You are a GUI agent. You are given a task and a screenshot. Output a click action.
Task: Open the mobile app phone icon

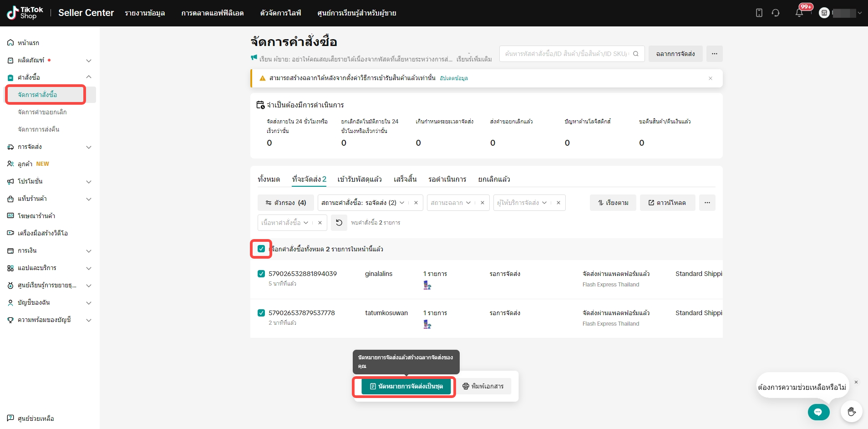pyautogui.click(x=759, y=13)
